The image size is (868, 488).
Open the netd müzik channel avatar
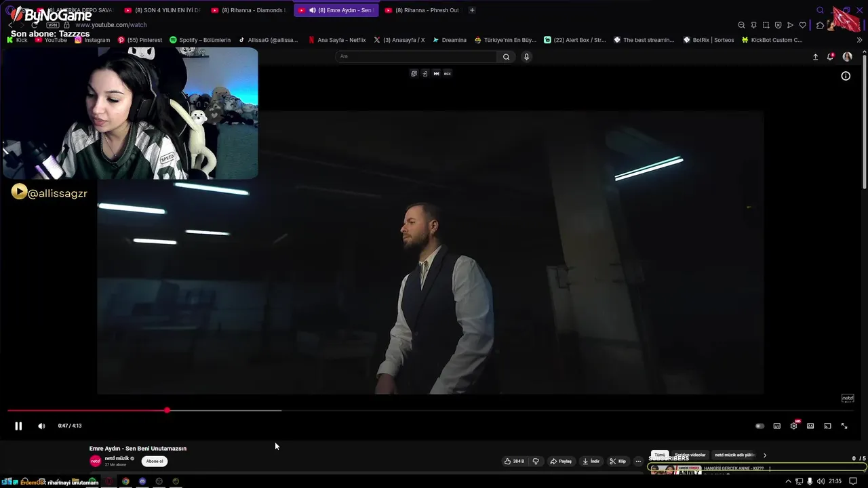pyautogui.click(x=95, y=462)
